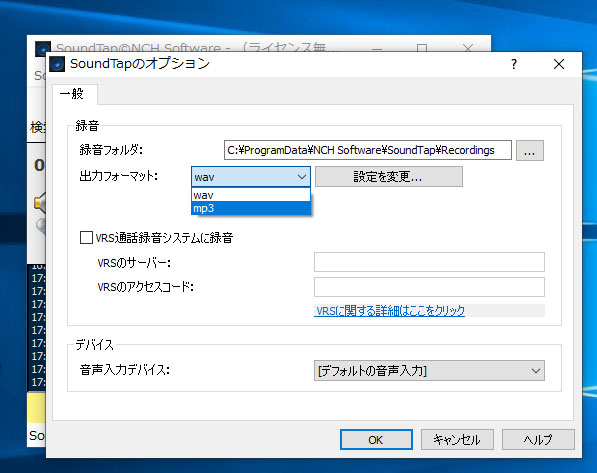The image size is (597, 473).
Task: Browse for recording folder with ... button
Action: [530, 150]
